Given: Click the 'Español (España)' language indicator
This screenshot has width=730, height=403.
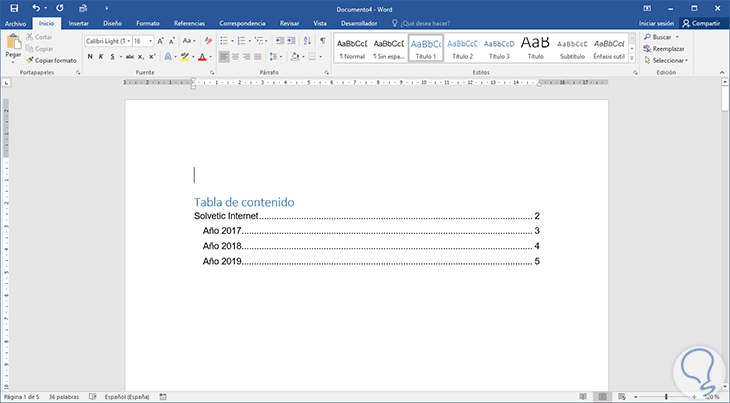Looking at the screenshot, I should point(127,396).
